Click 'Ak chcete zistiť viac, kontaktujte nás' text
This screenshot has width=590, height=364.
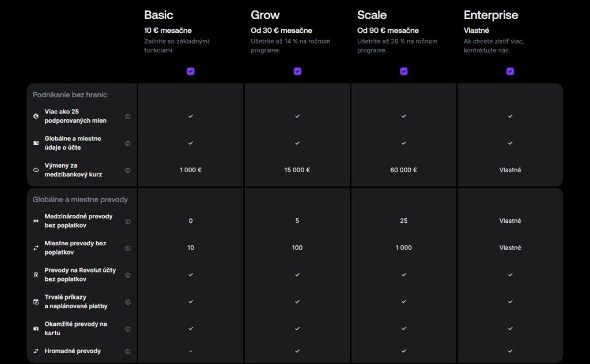(493, 46)
